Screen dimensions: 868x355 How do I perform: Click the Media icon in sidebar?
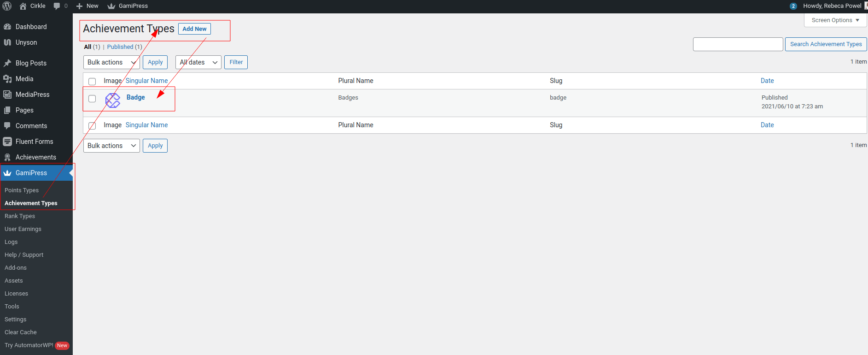click(7, 79)
